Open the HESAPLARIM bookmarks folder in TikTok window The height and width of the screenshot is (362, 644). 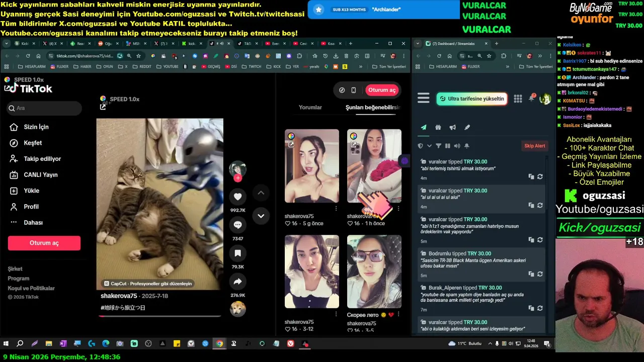coord(31,66)
